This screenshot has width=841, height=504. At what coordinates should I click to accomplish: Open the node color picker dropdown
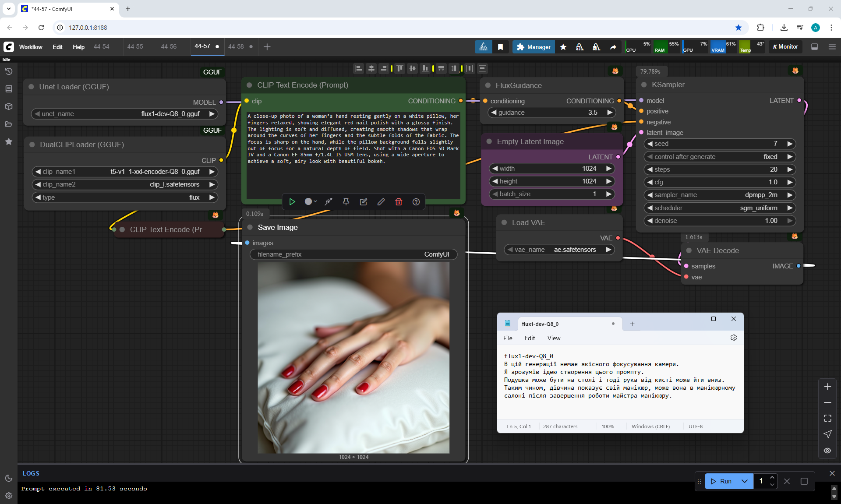coord(315,202)
